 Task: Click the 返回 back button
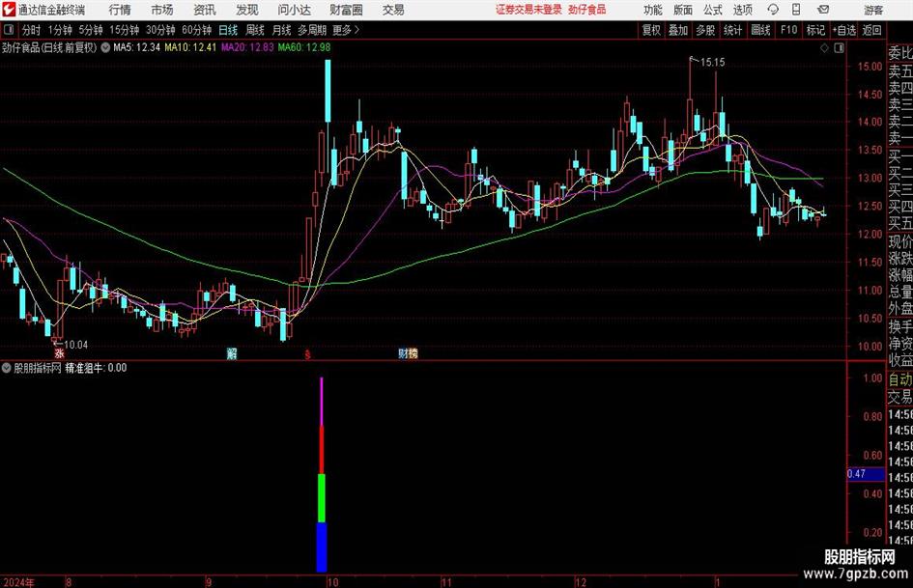tap(871, 30)
